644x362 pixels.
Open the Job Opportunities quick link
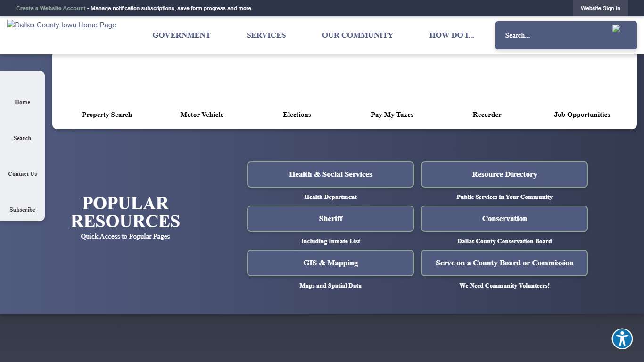pyautogui.click(x=582, y=115)
